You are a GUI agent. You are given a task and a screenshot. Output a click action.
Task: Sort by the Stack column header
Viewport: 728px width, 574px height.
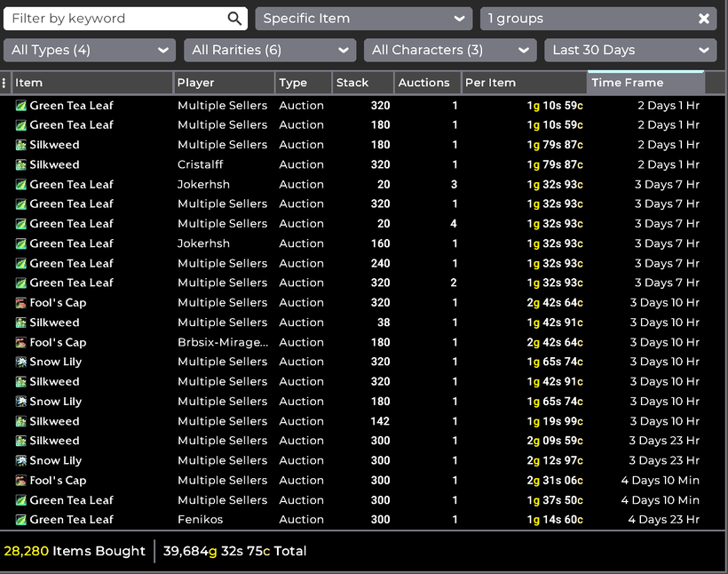pos(362,83)
